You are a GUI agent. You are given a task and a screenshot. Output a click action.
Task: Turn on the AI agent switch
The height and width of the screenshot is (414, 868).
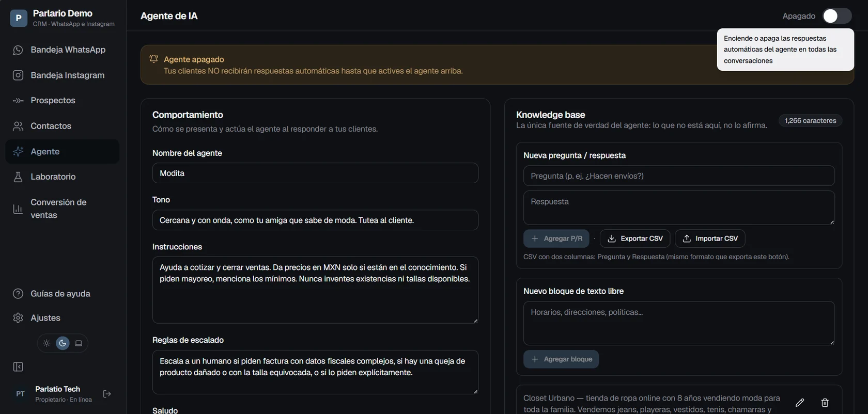837,16
